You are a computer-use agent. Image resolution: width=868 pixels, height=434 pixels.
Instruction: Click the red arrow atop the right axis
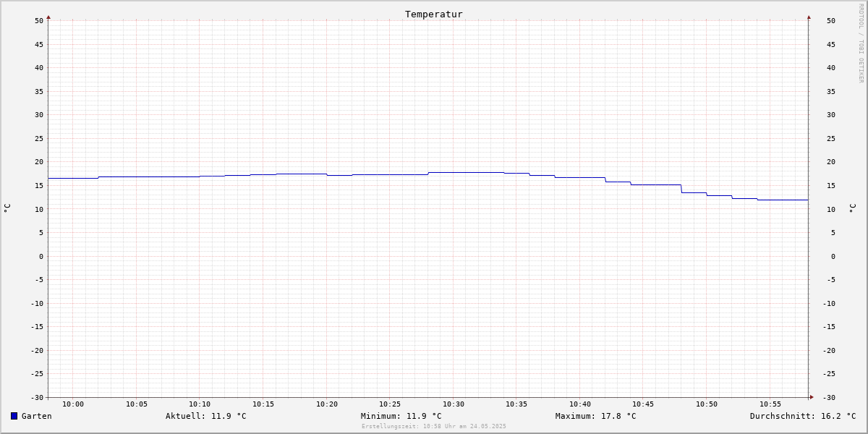(809, 17)
